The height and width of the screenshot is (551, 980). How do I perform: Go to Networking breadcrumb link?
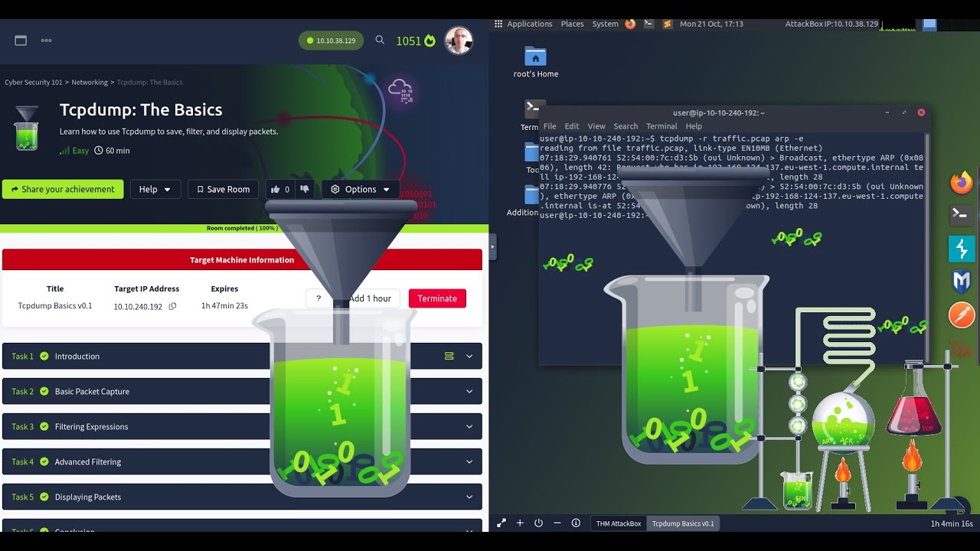click(90, 82)
